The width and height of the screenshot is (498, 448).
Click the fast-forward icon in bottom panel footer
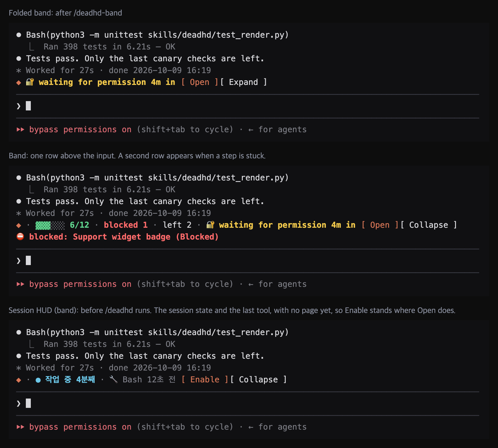click(21, 427)
